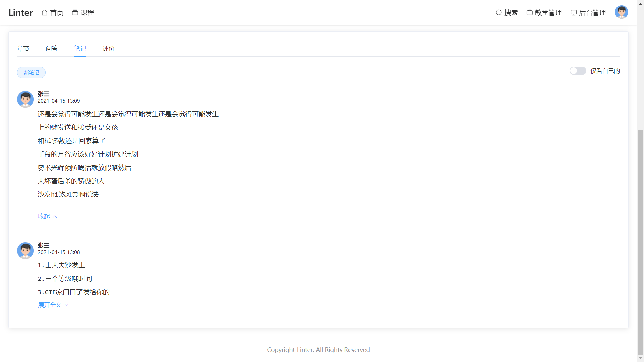This screenshot has width=644, height=362.
Task: Toggle the 仅看自己的 switch
Action: [x=578, y=71]
